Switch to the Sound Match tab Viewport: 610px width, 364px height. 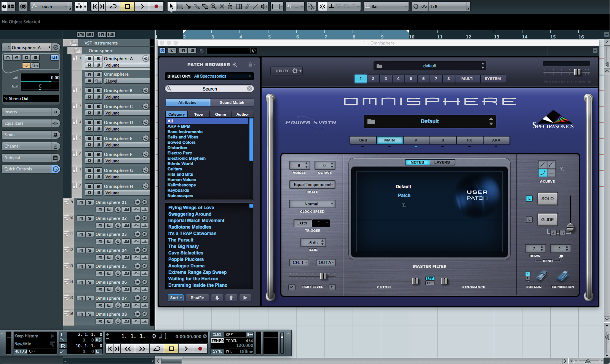(232, 102)
